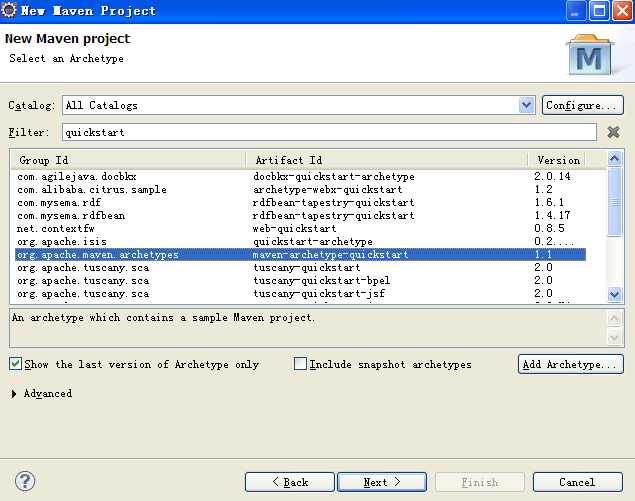This screenshot has width=635, height=501.
Task: Click version 1.4.17 cell
Action: coord(552,215)
